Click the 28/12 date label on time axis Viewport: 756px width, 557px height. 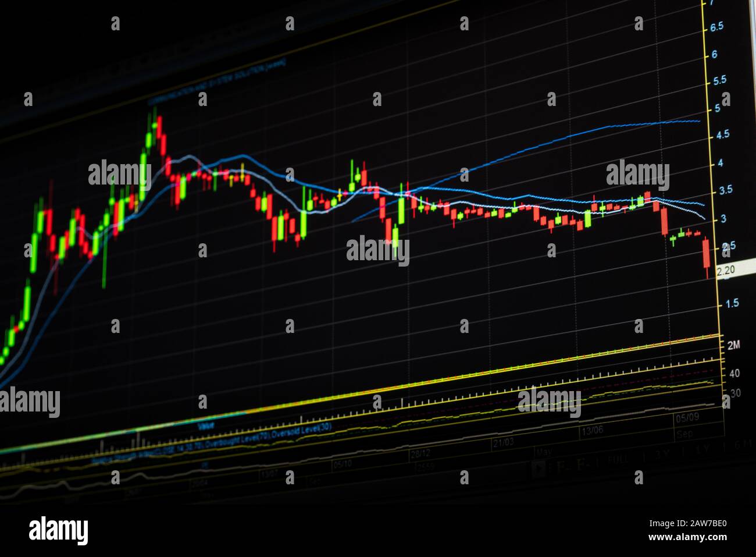point(420,453)
